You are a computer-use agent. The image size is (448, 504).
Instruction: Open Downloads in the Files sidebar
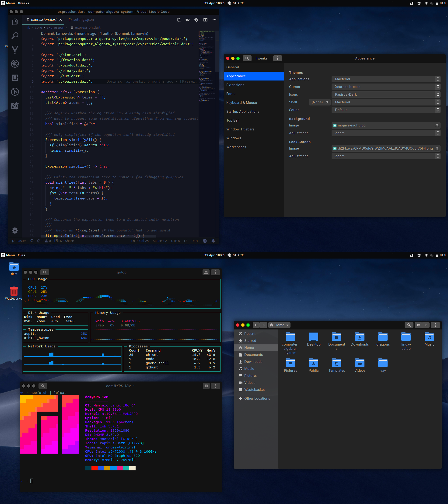point(253,361)
